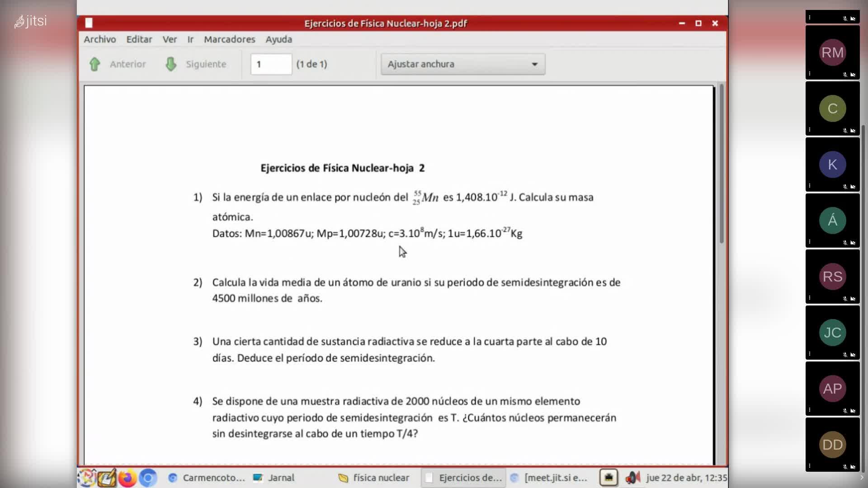Select the RM participant tile
Viewport: 868px width, 488px height.
click(832, 52)
